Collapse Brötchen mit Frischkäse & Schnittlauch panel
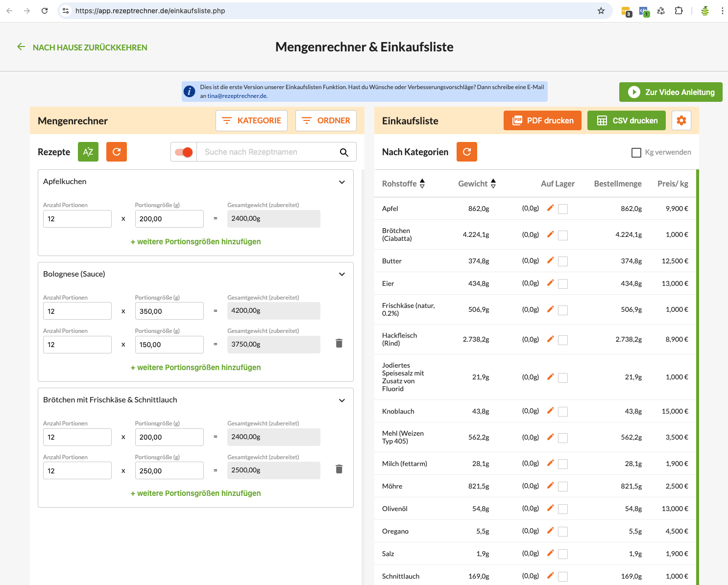Viewport: 728px width, 585px height. tap(342, 400)
